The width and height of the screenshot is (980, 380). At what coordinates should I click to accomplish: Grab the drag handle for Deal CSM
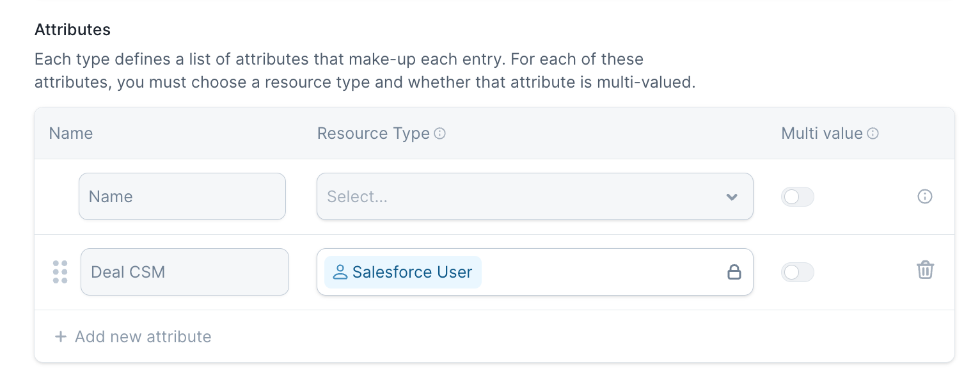60,272
